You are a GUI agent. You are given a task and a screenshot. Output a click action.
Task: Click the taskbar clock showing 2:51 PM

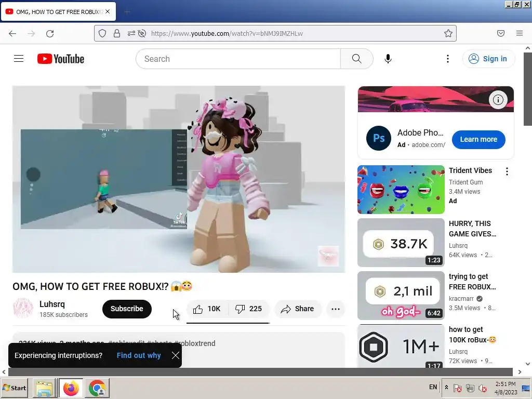point(506,388)
